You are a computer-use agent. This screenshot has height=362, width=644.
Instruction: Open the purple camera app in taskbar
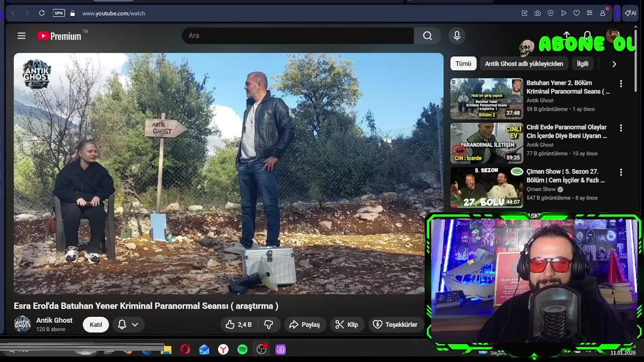tap(281, 349)
